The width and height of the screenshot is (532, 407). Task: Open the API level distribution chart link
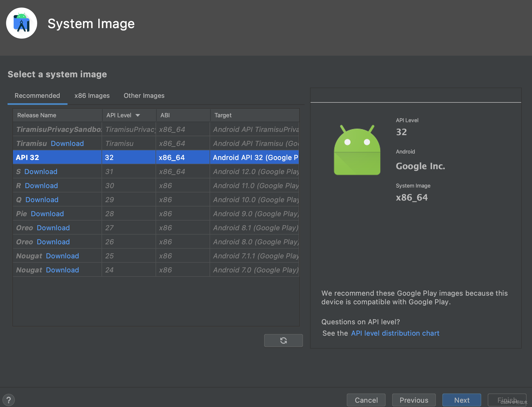(395, 333)
